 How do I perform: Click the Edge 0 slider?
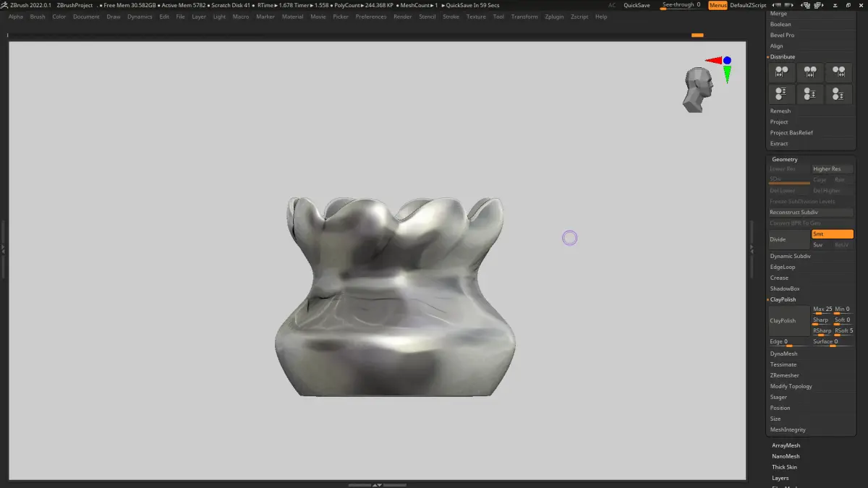pos(789,343)
